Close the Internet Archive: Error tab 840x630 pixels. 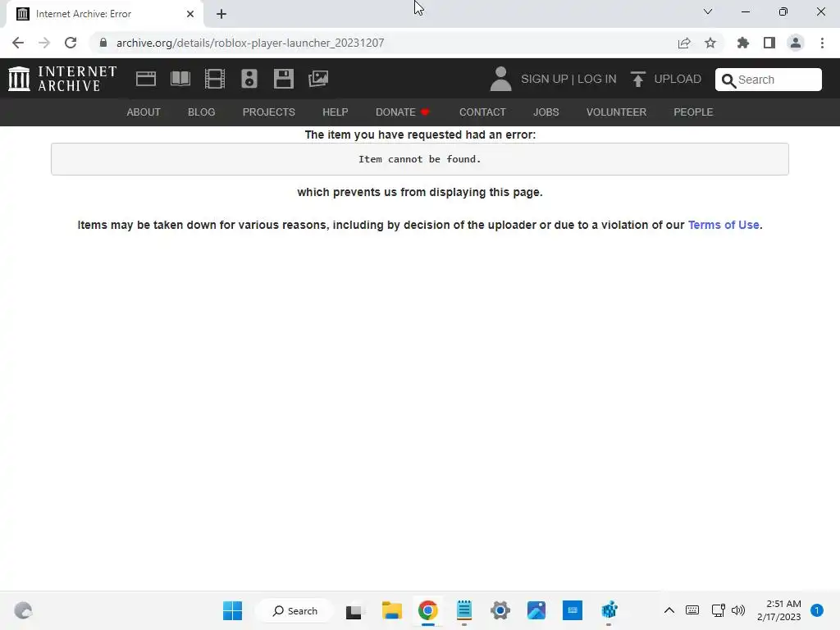coord(190,14)
